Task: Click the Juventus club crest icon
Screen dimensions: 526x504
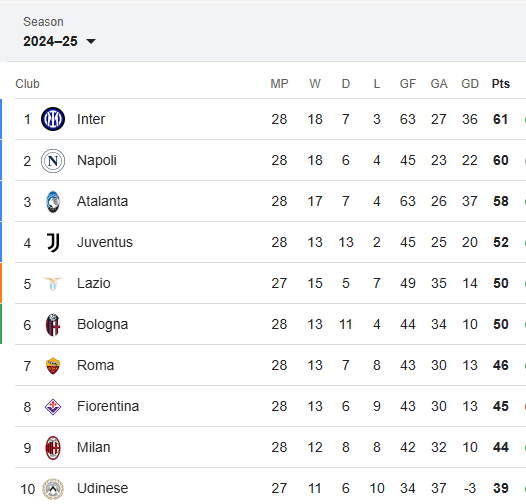Action: coord(53,243)
